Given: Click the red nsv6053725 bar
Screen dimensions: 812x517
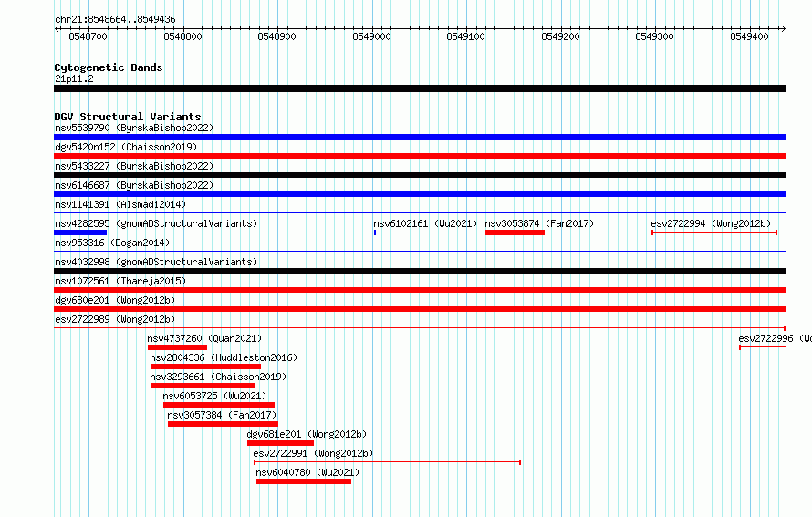Looking at the screenshot, I should coord(219,405).
